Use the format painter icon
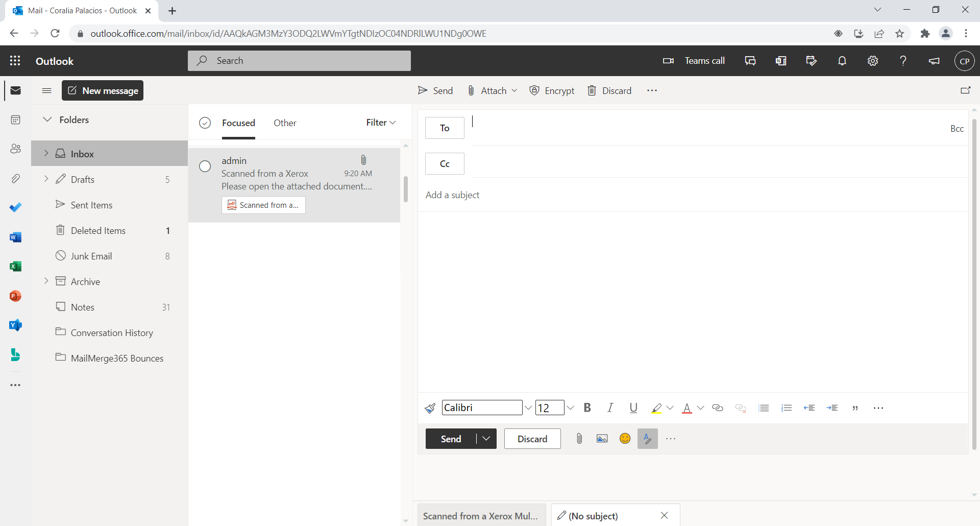 pos(430,408)
